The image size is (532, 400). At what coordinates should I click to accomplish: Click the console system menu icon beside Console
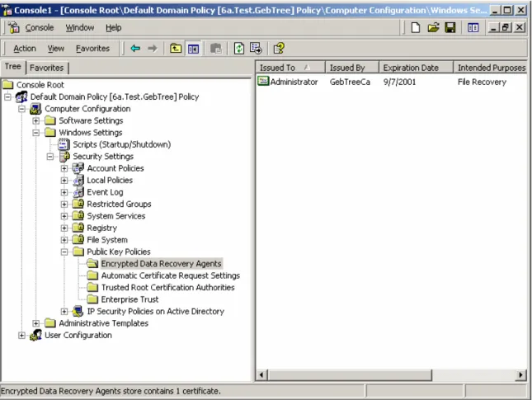point(13,27)
